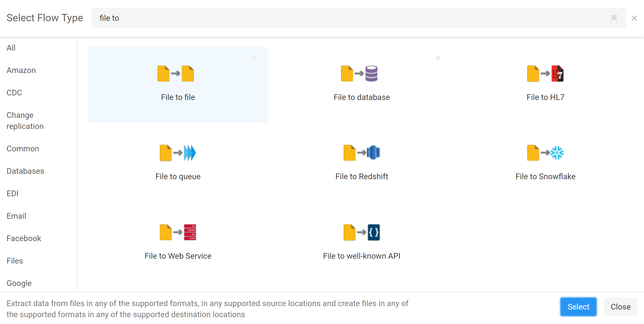This screenshot has height=324, width=644.
Task: Filter by Databases category
Action: 25,171
